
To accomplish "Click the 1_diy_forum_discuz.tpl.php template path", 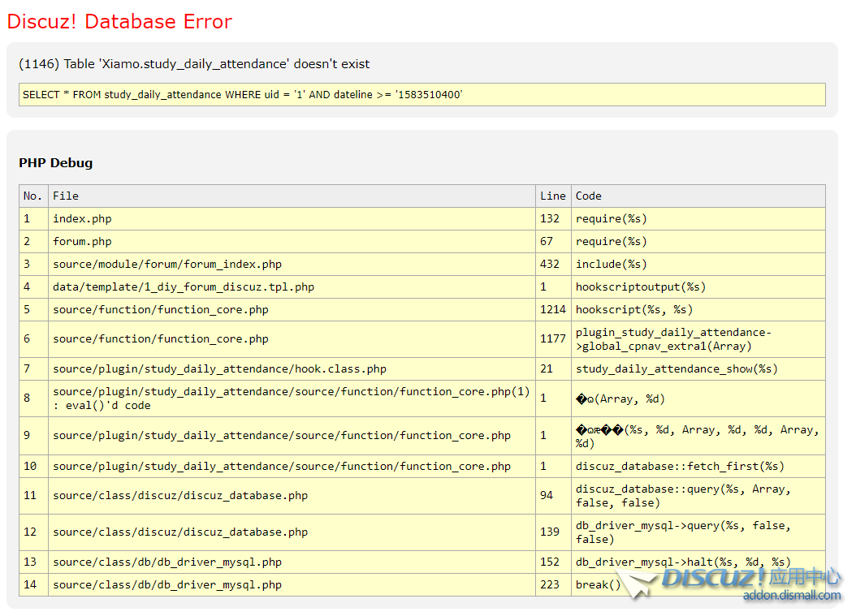I will 184,287.
